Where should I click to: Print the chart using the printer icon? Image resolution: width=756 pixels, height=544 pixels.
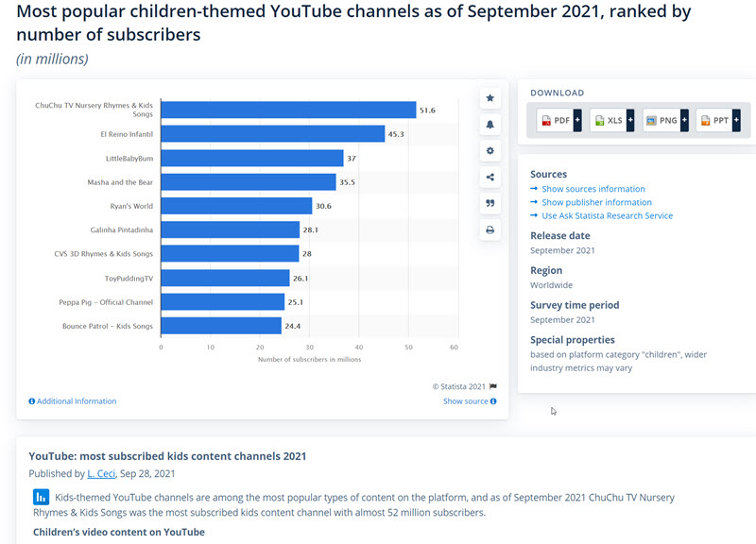point(490,229)
